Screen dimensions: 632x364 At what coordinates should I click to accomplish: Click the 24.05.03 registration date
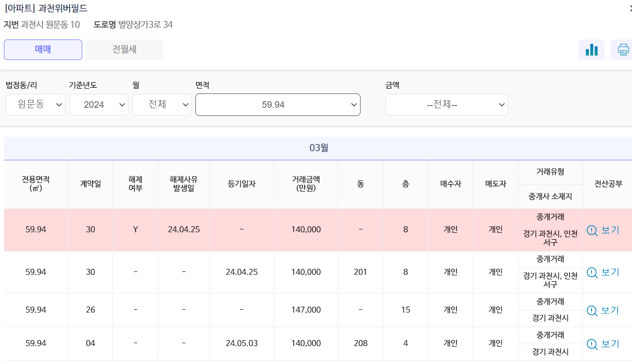point(241,343)
